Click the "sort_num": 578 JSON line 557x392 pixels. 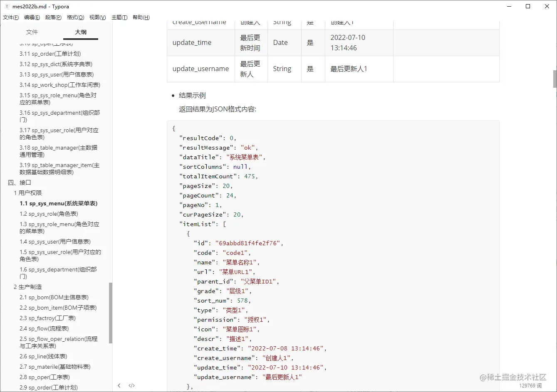pyautogui.click(x=222, y=301)
